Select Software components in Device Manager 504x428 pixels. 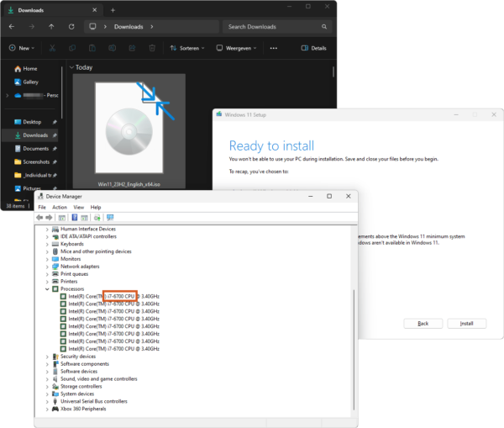pos(85,364)
